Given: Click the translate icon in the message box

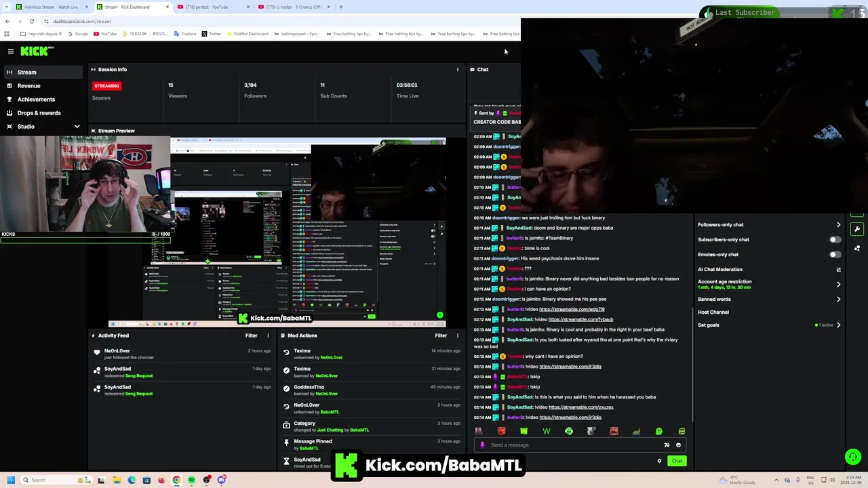Looking at the screenshot, I should [667, 445].
